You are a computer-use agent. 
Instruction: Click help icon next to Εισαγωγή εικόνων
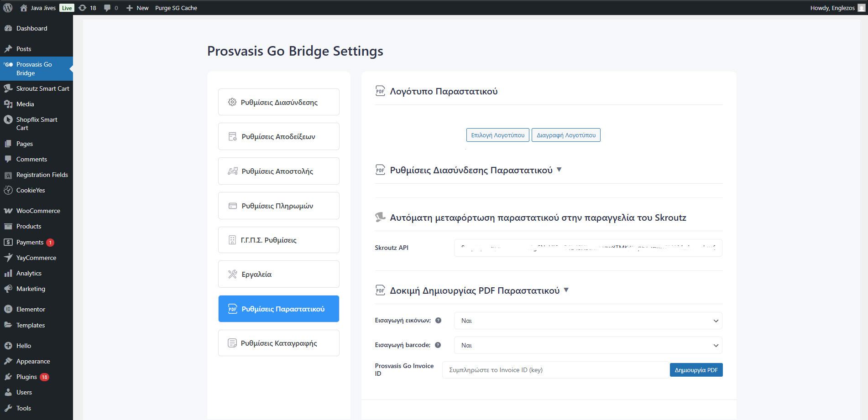[x=438, y=321]
